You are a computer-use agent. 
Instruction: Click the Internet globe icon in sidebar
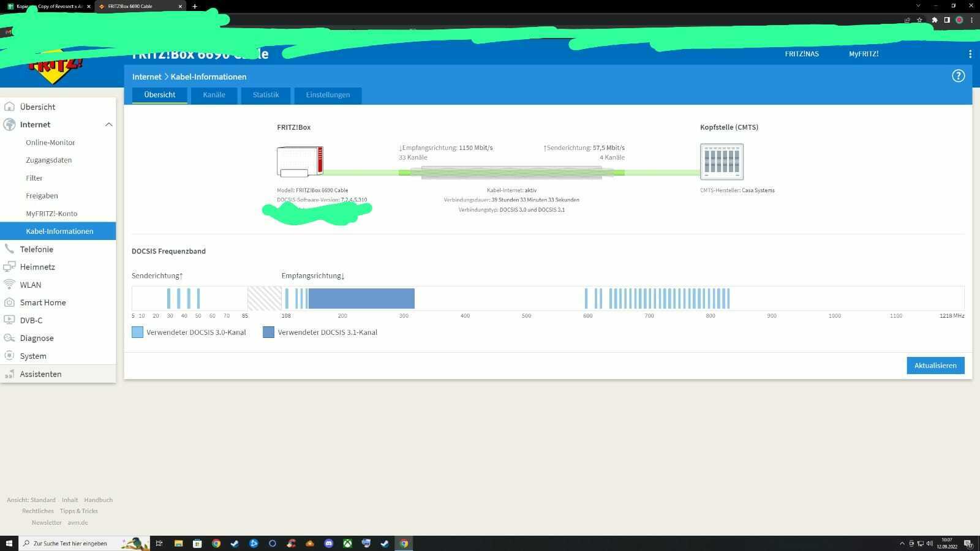pos(9,124)
